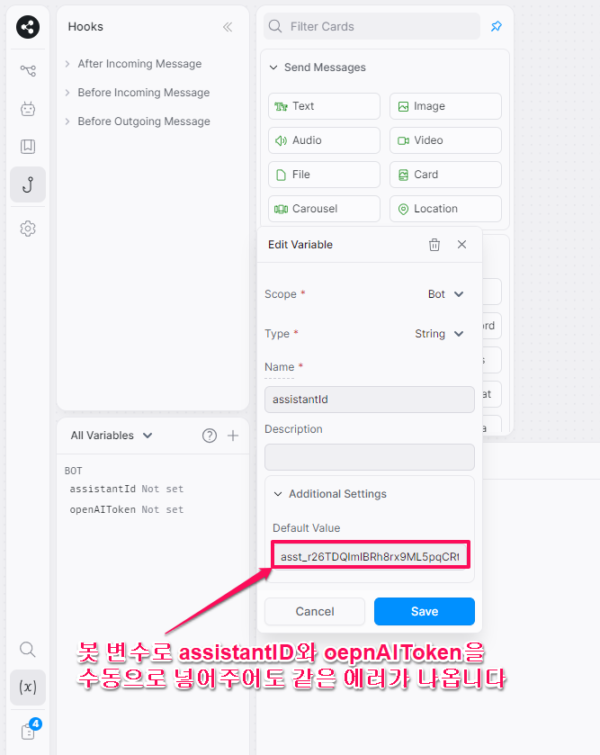Viewport: 600px width, 755px height.
Task: Cancel the variable edit
Action: (314, 612)
